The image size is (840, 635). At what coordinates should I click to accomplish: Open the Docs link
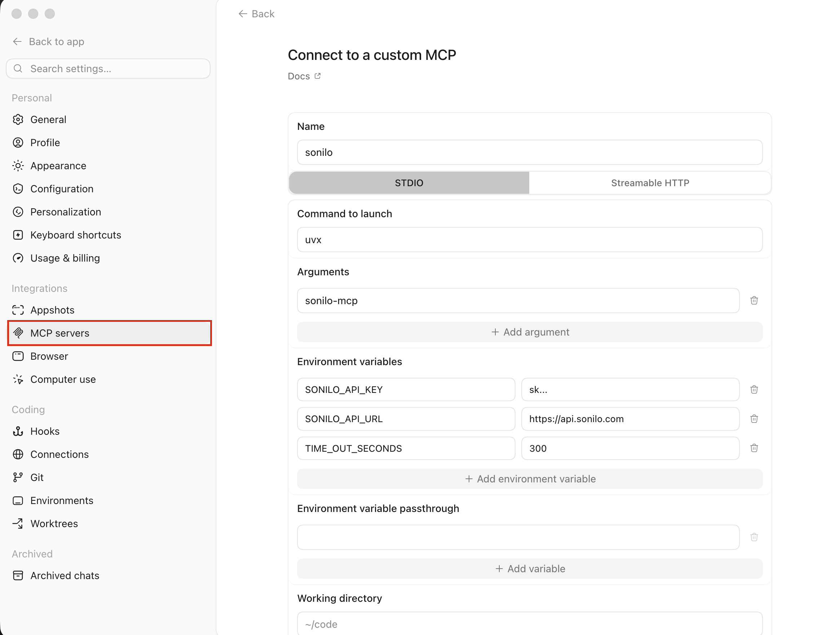[x=304, y=76]
